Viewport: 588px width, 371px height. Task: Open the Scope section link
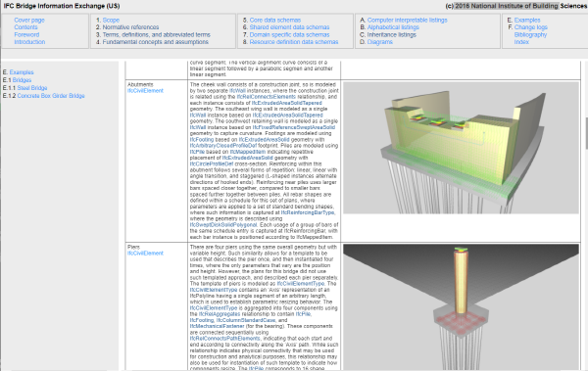pyautogui.click(x=111, y=21)
